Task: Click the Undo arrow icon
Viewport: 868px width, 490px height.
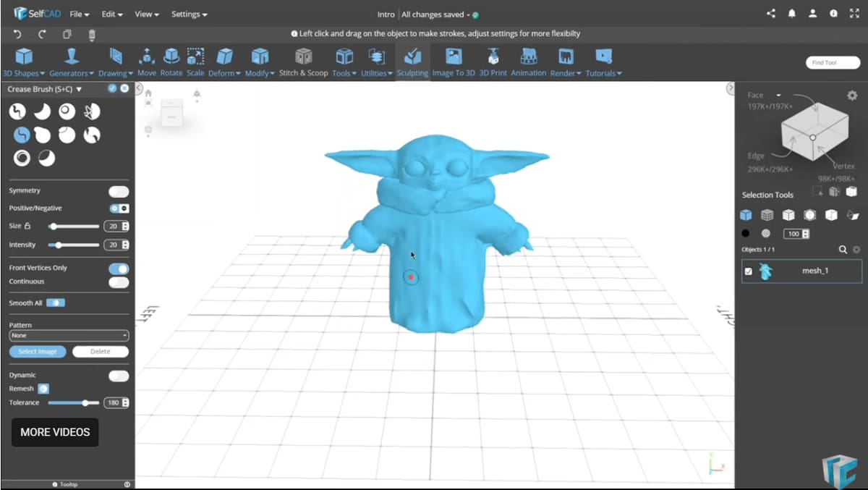Action: 17,34
